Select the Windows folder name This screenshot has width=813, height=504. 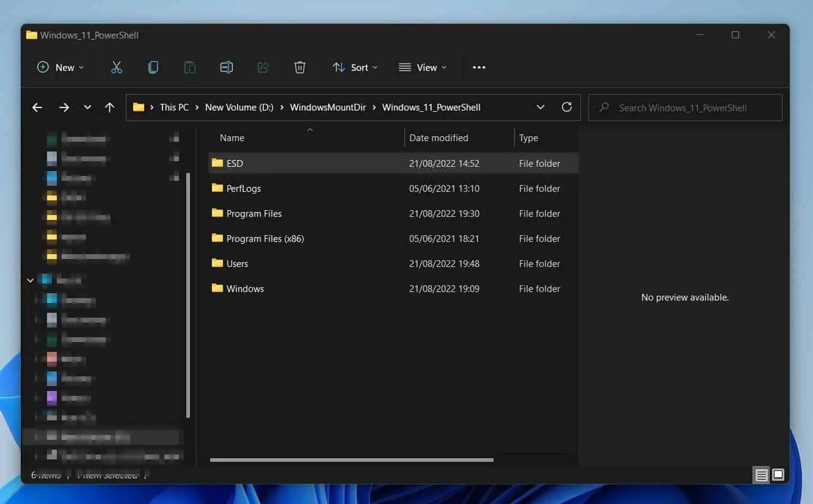(x=245, y=289)
